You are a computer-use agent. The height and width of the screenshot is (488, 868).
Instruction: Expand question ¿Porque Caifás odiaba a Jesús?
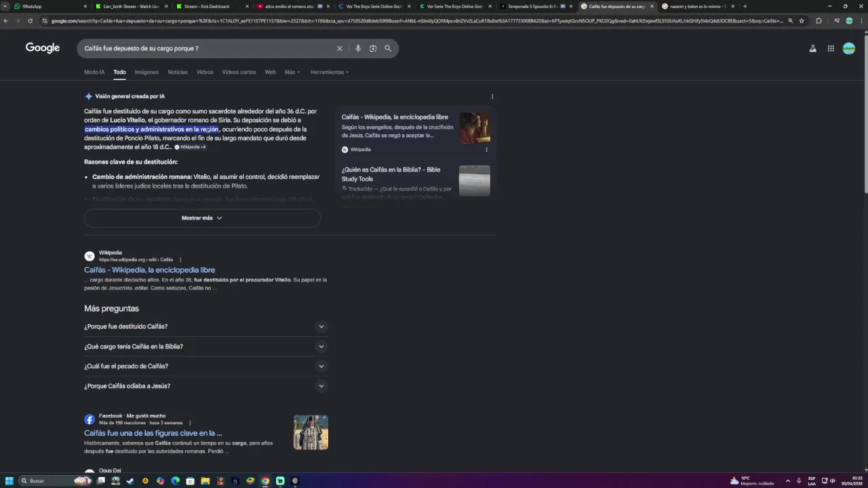pos(205,386)
